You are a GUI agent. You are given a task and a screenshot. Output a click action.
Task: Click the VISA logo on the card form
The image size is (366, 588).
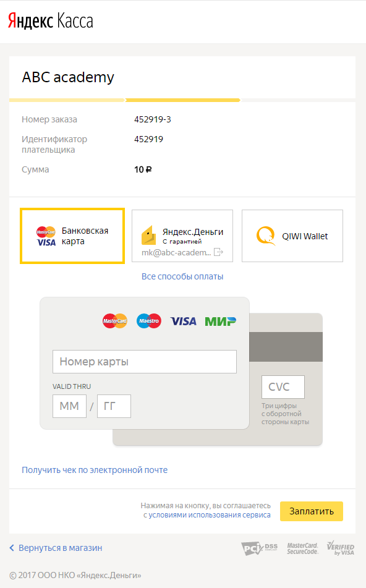(x=184, y=322)
